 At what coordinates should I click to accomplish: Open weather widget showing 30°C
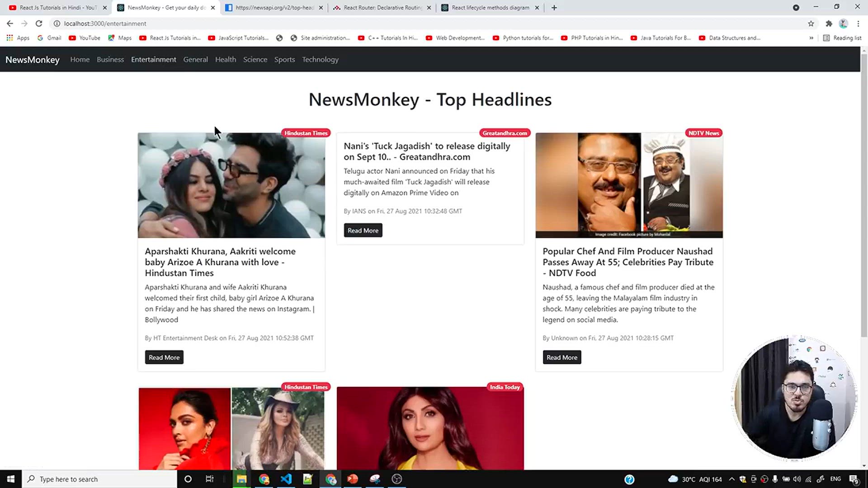click(x=695, y=479)
